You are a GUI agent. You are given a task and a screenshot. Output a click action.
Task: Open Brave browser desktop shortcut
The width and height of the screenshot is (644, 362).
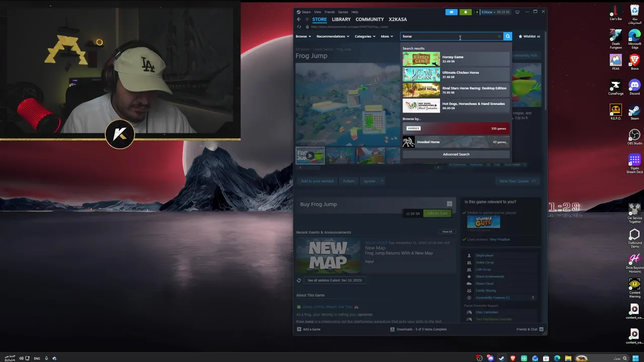[634, 62]
